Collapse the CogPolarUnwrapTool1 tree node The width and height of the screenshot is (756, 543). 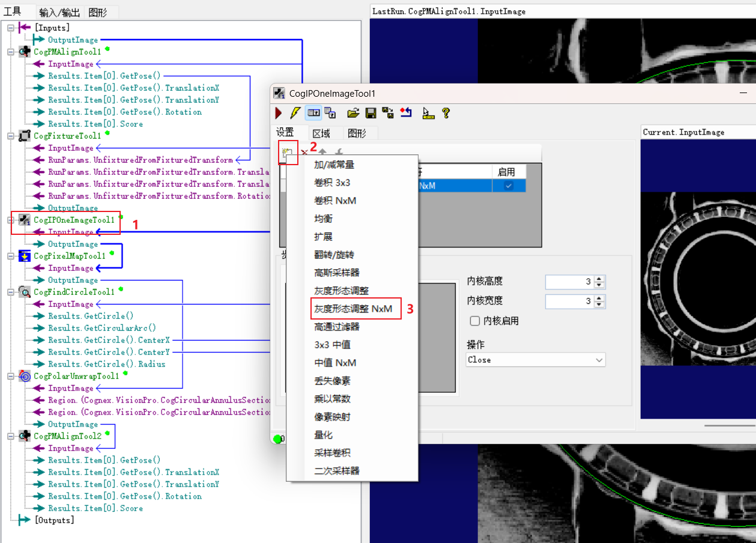coord(11,376)
